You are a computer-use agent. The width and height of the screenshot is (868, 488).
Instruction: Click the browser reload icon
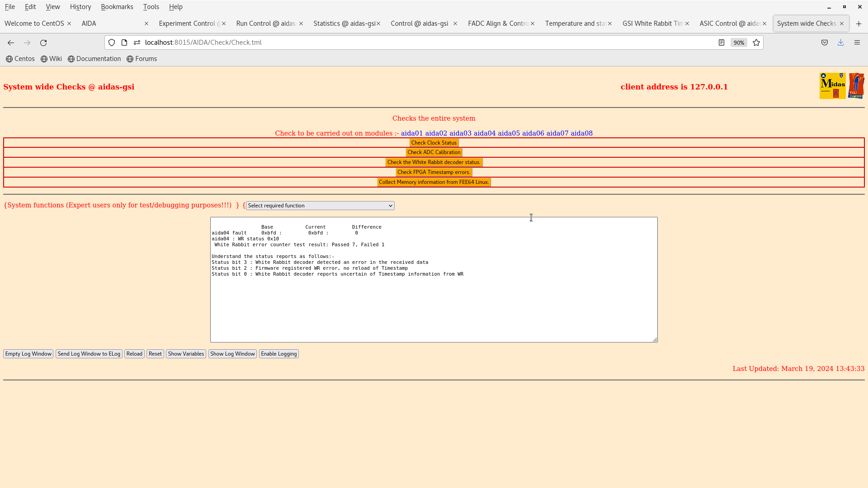(43, 42)
